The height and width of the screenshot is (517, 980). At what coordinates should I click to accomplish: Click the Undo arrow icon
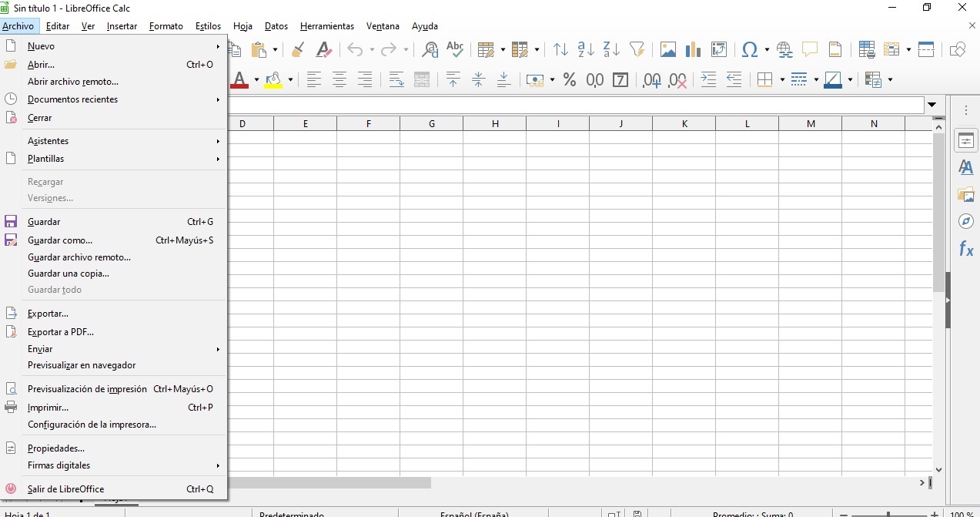tap(355, 49)
